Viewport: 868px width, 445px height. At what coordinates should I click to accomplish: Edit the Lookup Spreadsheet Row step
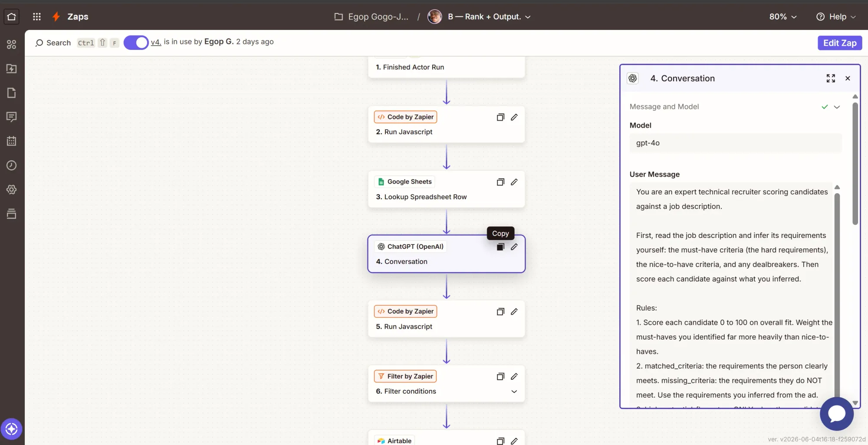(514, 182)
